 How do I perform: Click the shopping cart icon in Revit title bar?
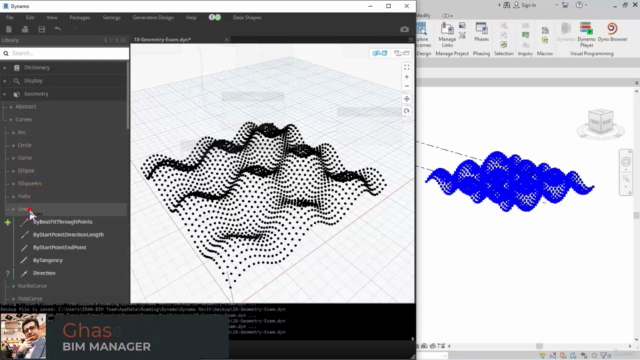(x=565, y=5)
